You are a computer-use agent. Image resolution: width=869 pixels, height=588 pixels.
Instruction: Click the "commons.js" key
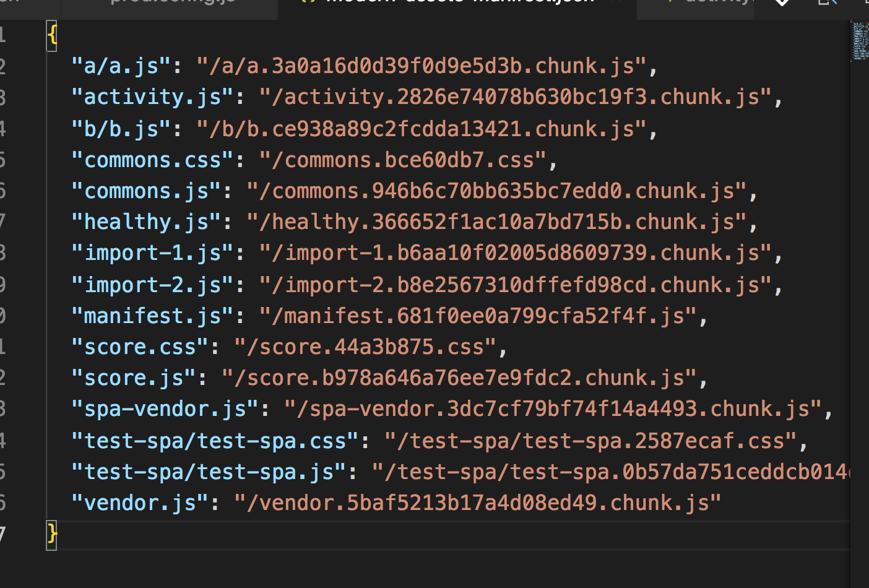[x=146, y=191]
